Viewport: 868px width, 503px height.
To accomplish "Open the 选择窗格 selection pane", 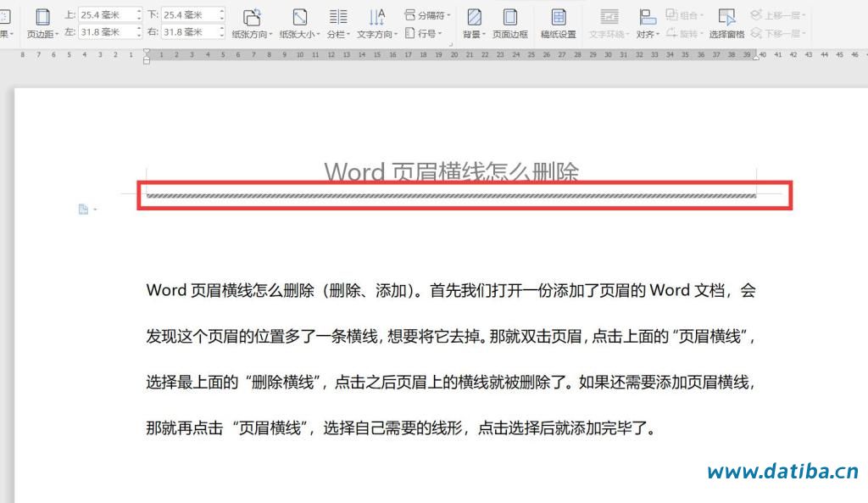I will 726,23.
